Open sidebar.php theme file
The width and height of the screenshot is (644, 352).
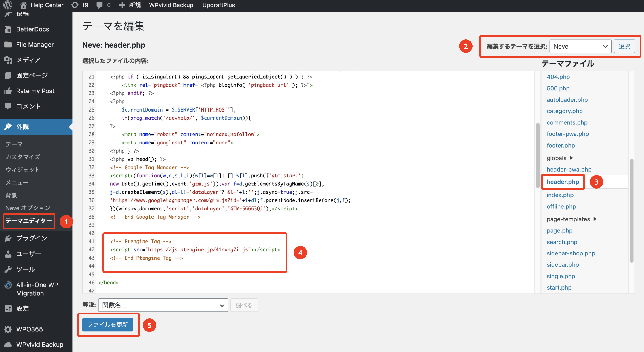tap(563, 265)
